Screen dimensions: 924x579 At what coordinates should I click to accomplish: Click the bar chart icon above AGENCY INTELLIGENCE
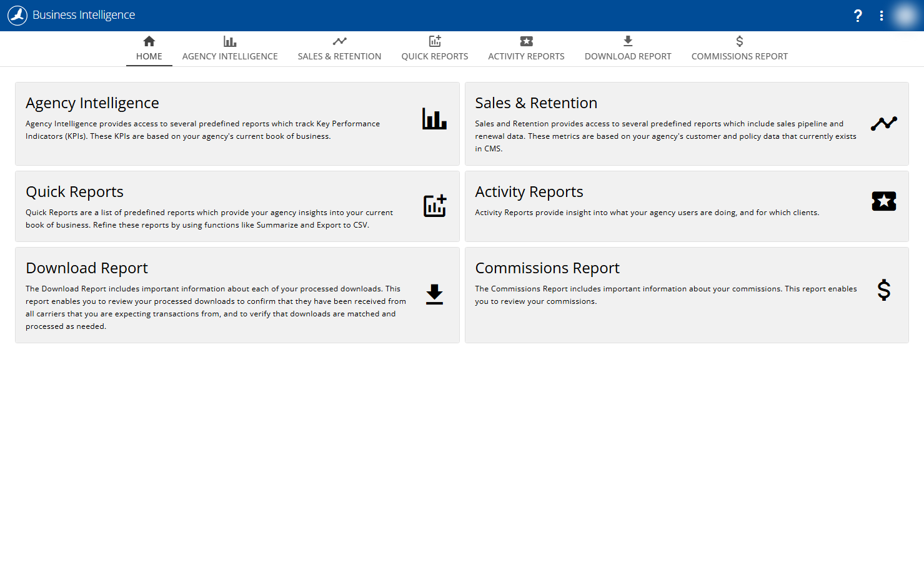(x=230, y=41)
